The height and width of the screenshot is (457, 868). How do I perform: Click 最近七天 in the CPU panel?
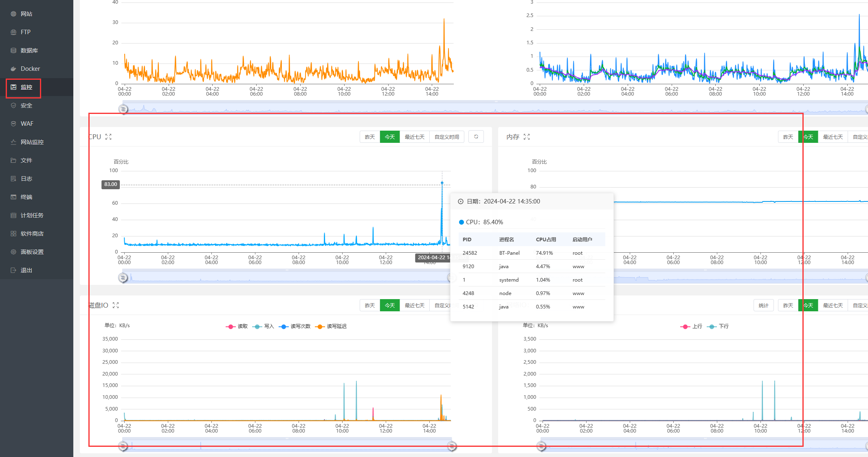pyautogui.click(x=415, y=137)
